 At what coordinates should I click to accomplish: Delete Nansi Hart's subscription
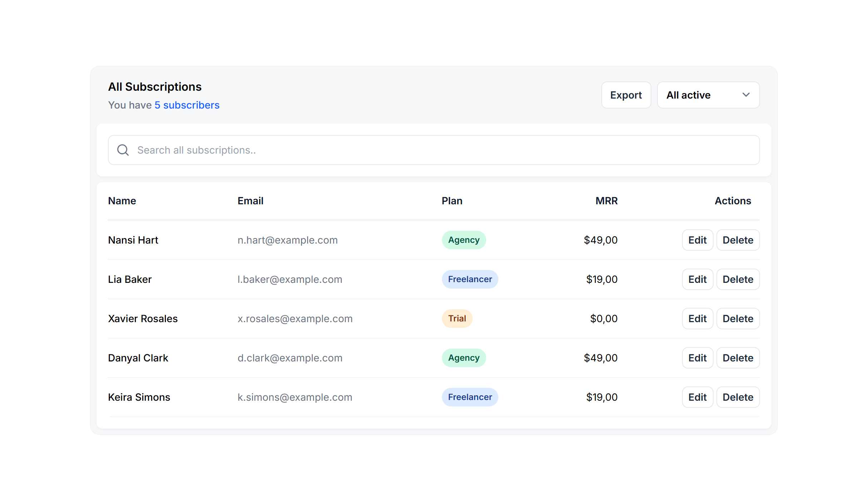[738, 240]
